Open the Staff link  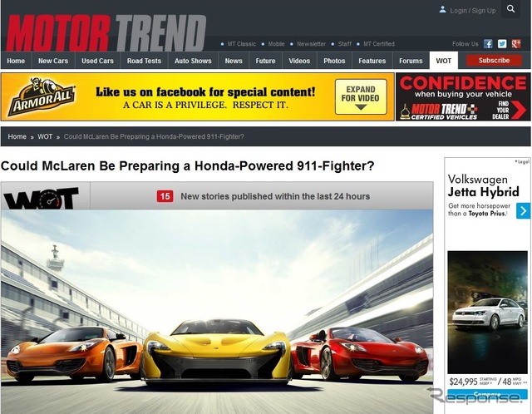pyautogui.click(x=345, y=44)
